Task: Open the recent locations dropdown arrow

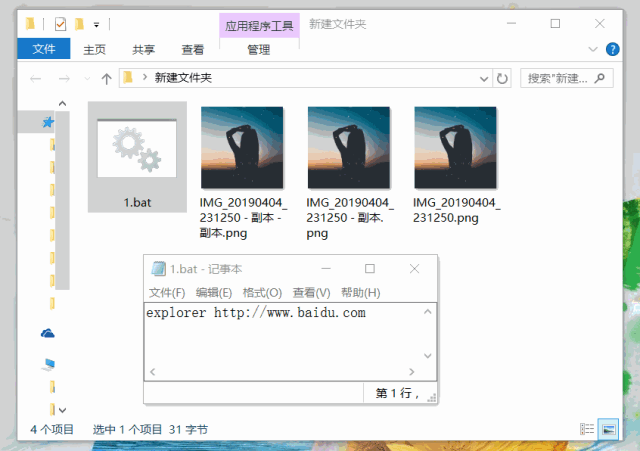Action: point(87,78)
